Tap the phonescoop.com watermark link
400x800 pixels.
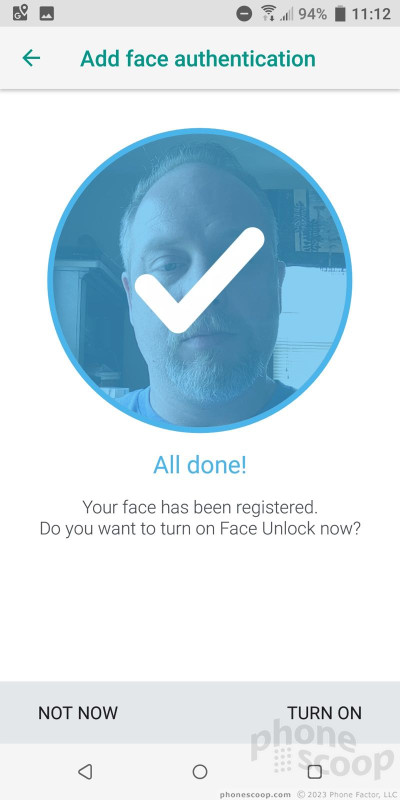255,794
